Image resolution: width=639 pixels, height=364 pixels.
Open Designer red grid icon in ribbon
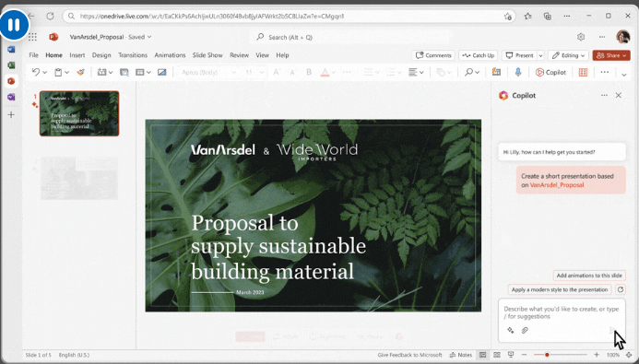coord(583,72)
